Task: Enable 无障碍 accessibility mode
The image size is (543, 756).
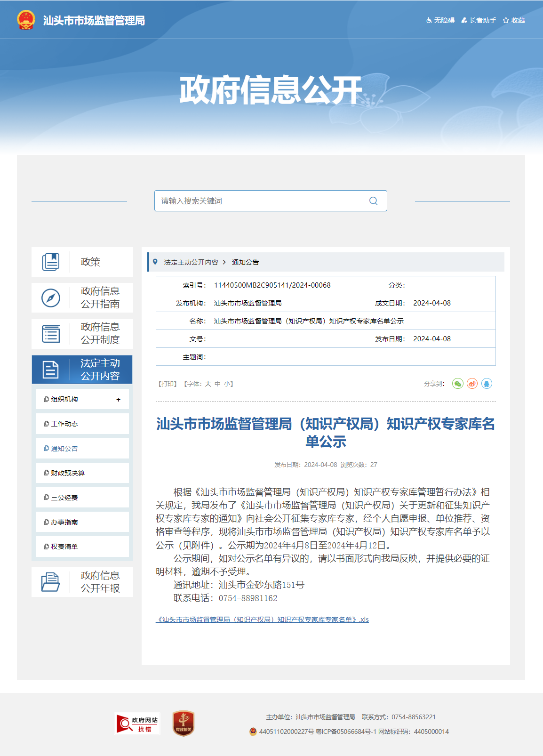Action: click(440, 20)
